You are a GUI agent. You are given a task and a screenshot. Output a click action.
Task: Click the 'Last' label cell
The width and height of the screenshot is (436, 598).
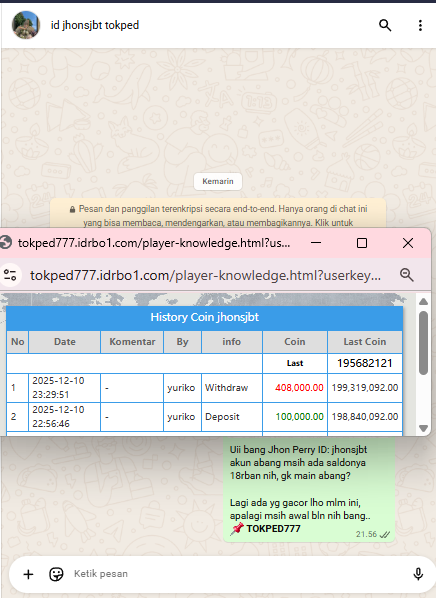pyautogui.click(x=295, y=363)
